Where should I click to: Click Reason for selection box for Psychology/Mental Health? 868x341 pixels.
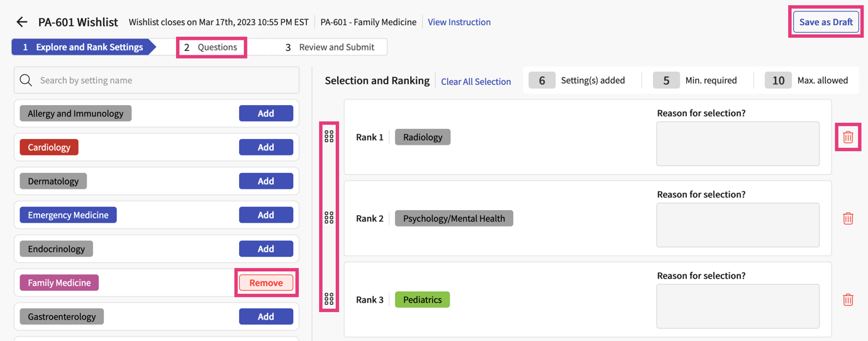coord(738,225)
